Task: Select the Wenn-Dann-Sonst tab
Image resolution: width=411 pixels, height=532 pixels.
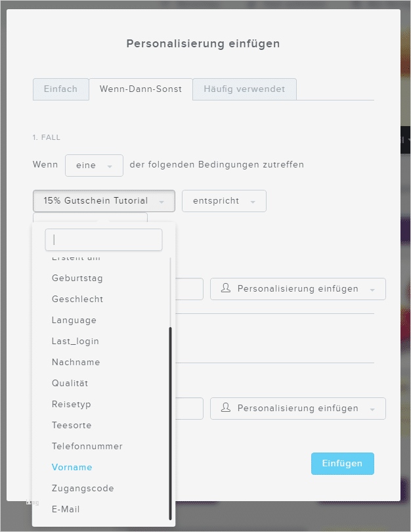Action: tap(141, 89)
